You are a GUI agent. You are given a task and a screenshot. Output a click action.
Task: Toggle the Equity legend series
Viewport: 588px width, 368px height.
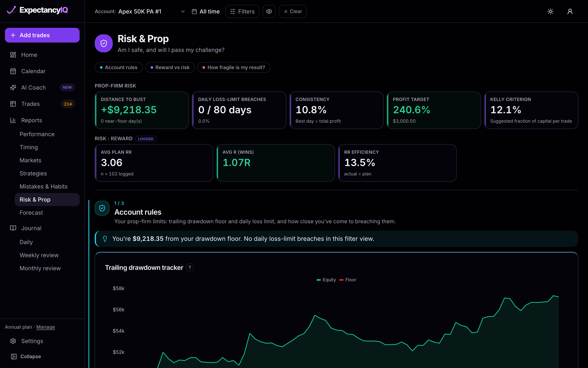(326, 280)
